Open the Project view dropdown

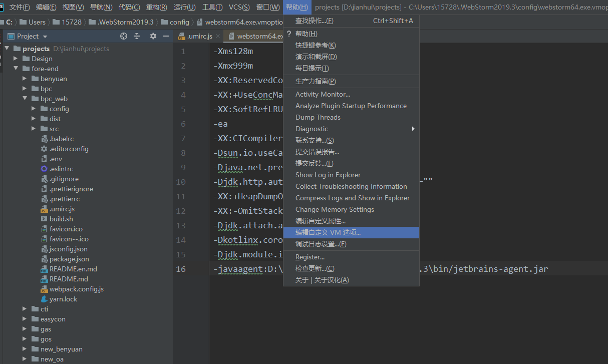pyautogui.click(x=45, y=36)
